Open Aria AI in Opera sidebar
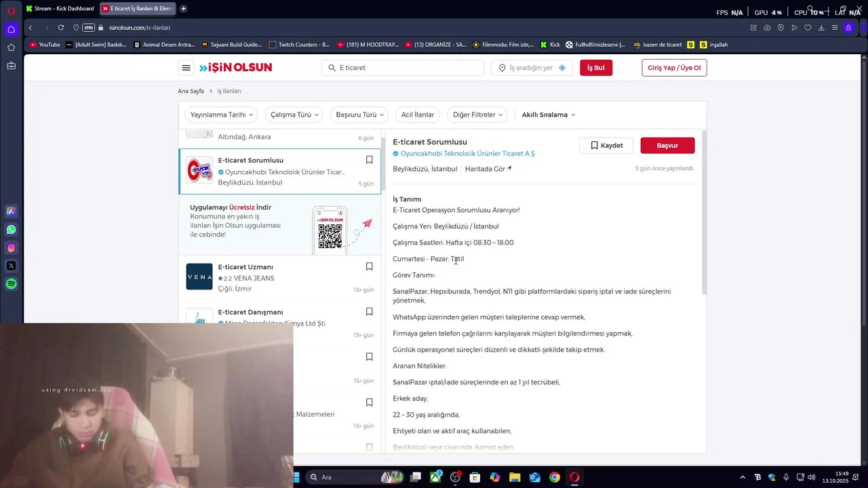Image resolution: width=868 pixels, height=488 pixels. [11, 211]
